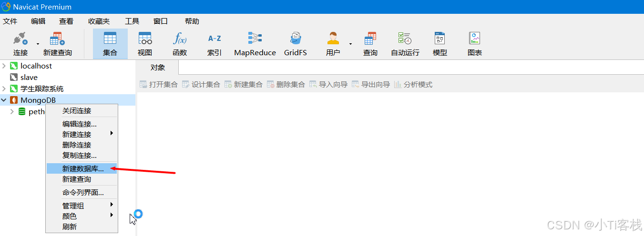
Task: Click the MapReduce toolbar icon
Action: pos(255,39)
